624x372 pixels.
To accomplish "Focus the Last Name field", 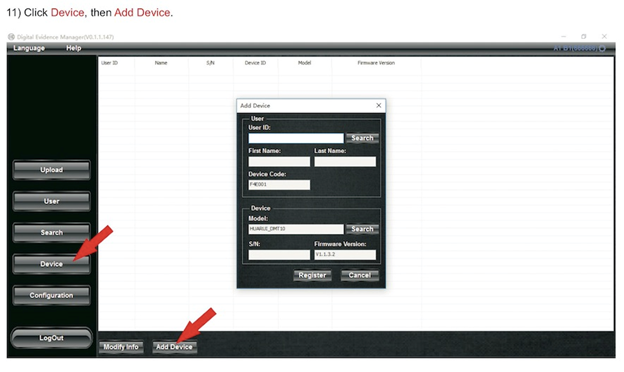I will [x=345, y=162].
